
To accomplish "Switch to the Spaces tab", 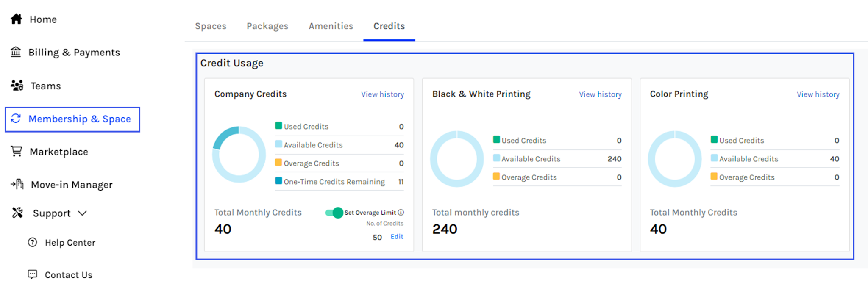I will coord(211,26).
